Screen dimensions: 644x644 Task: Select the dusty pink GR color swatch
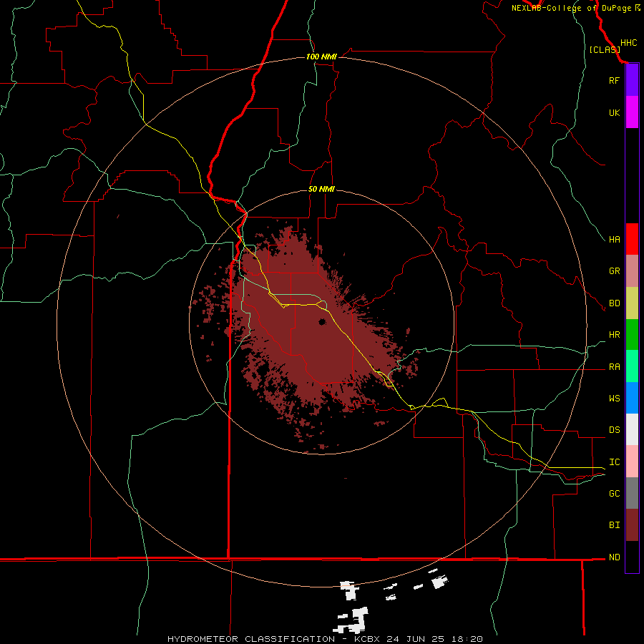[x=632, y=271]
